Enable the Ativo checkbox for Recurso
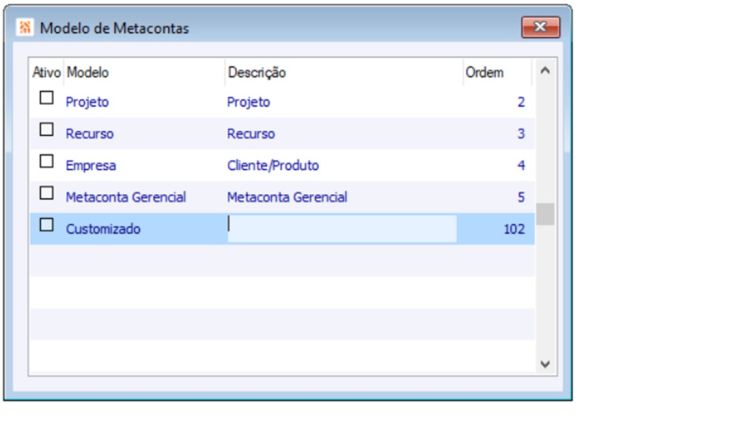The height and width of the screenshot is (422, 750). (x=46, y=129)
